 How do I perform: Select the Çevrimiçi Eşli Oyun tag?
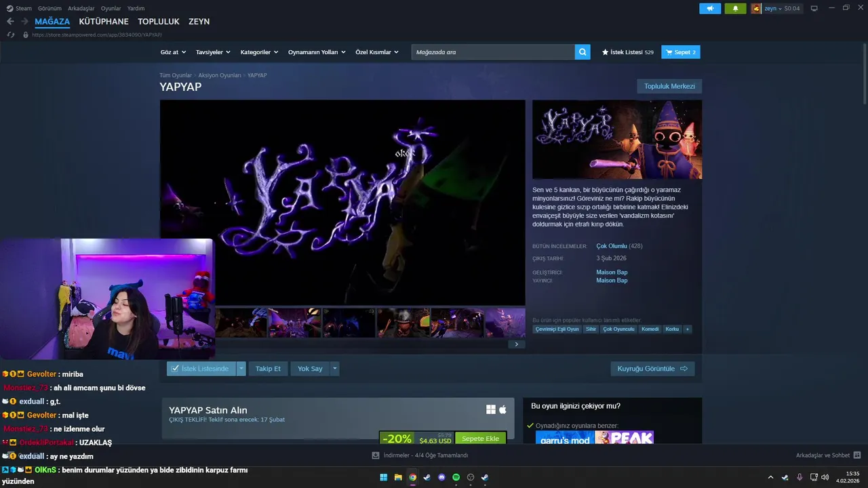point(557,329)
